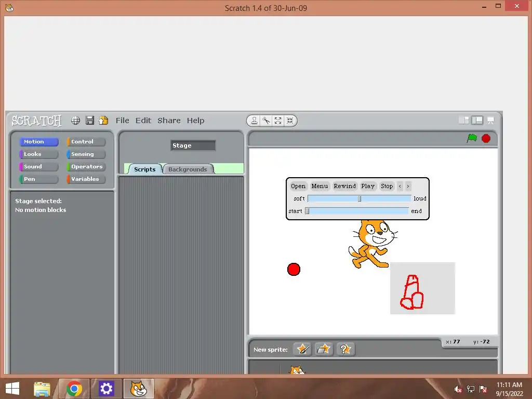Click Rewind in the sound player
Viewport: 532px width, 399px height.
click(345, 186)
